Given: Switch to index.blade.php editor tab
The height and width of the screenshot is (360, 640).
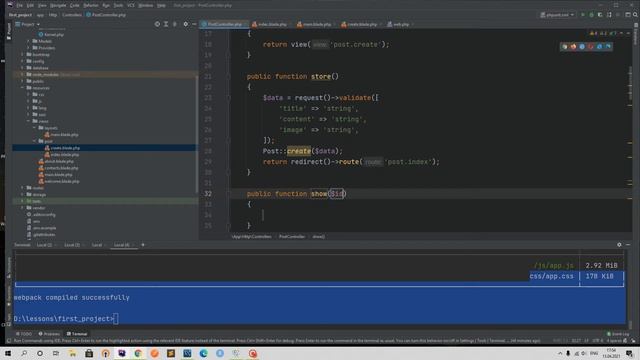Looking at the screenshot, I should [269, 24].
